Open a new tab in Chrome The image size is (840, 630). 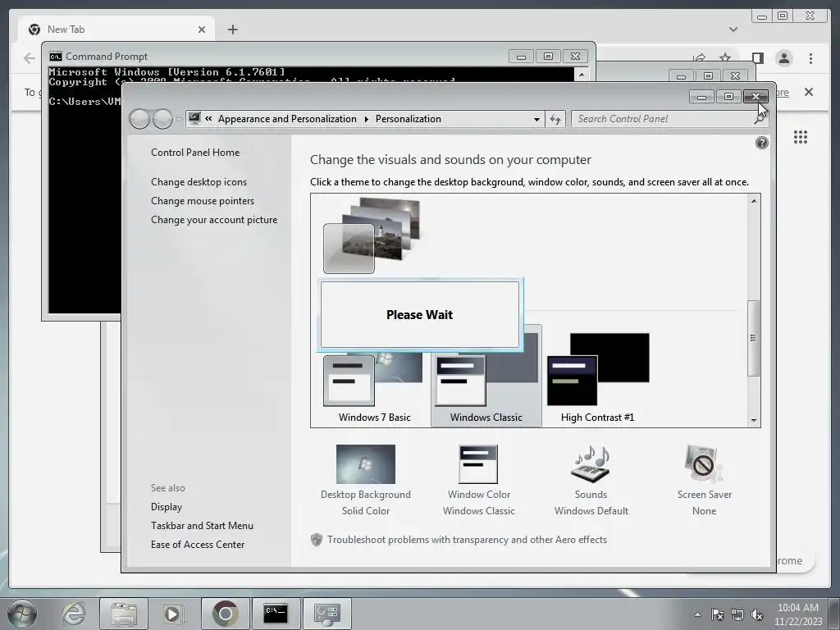tap(232, 30)
